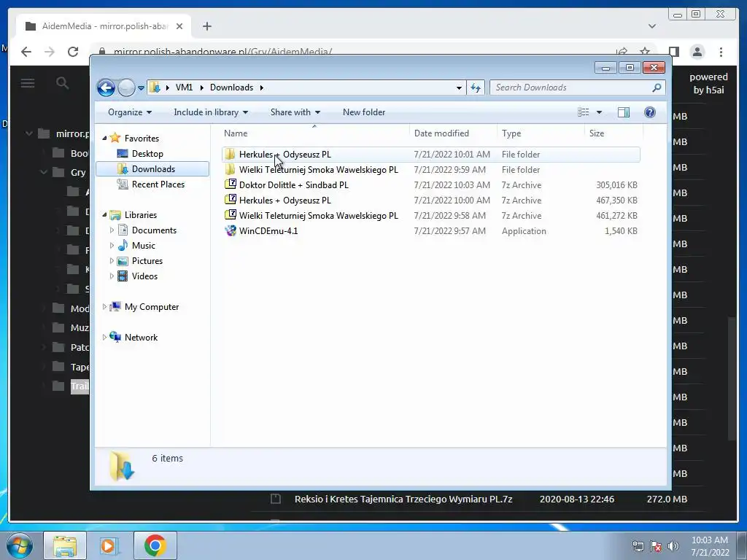The width and height of the screenshot is (747, 560).
Task: Click the Chrome page vertical scrollbar
Action: (x=732, y=378)
